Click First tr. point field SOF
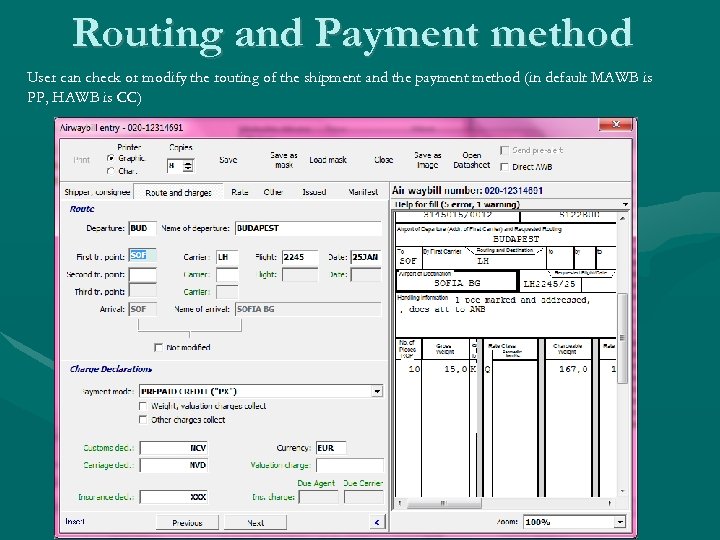Viewport: 720px width, 540px height. click(x=142, y=256)
